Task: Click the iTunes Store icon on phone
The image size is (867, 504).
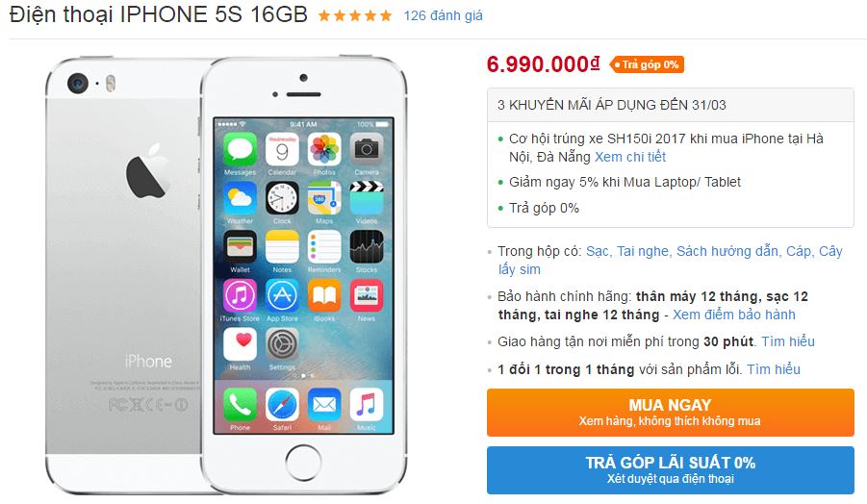Action: 240,295
